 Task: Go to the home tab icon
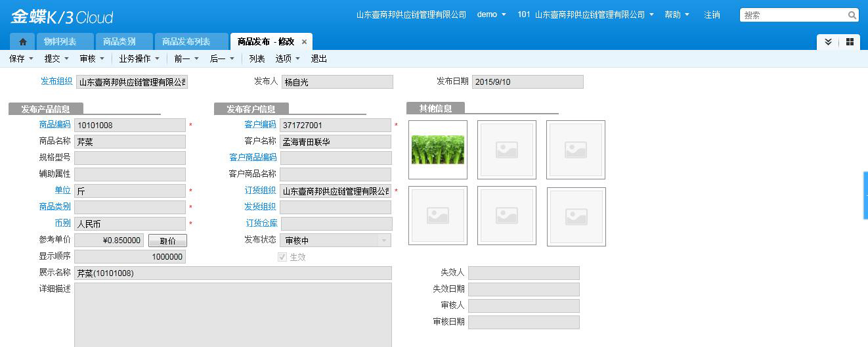point(22,42)
